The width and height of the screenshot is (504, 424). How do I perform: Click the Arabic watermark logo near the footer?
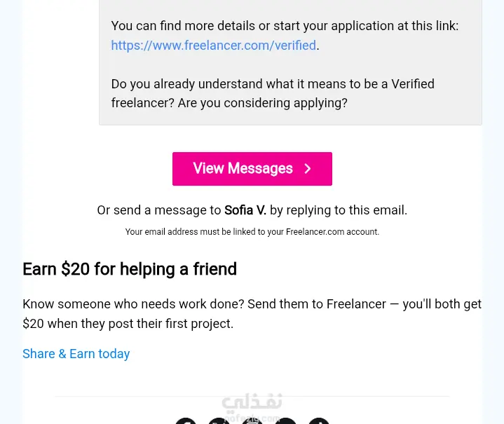[252, 404]
